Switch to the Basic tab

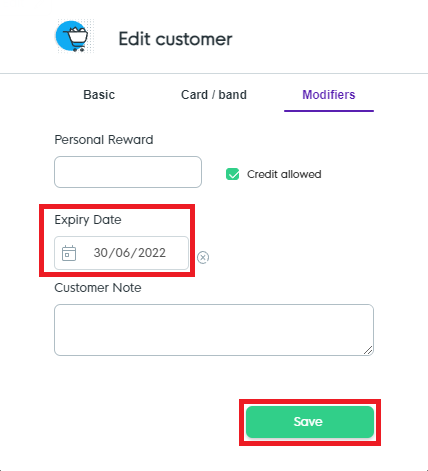coord(99,95)
